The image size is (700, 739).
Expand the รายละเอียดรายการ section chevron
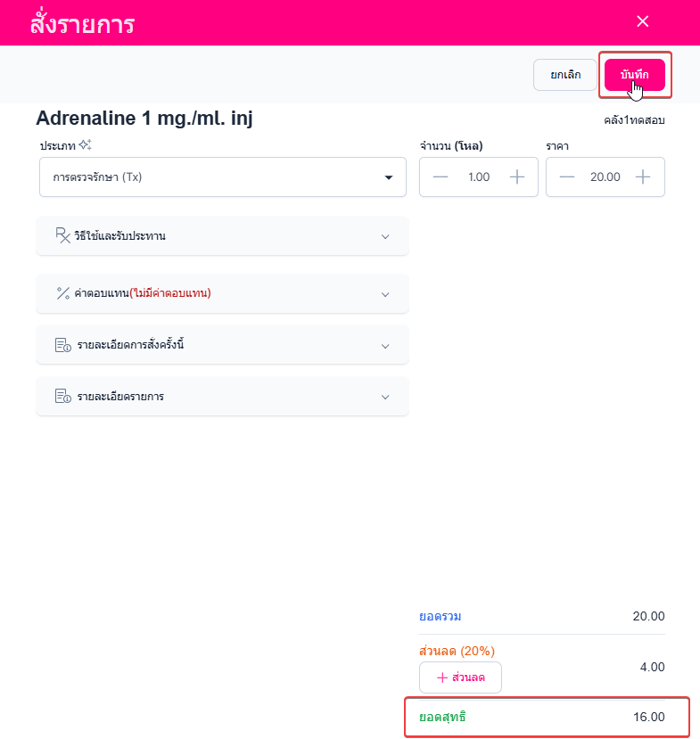[385, 397]
